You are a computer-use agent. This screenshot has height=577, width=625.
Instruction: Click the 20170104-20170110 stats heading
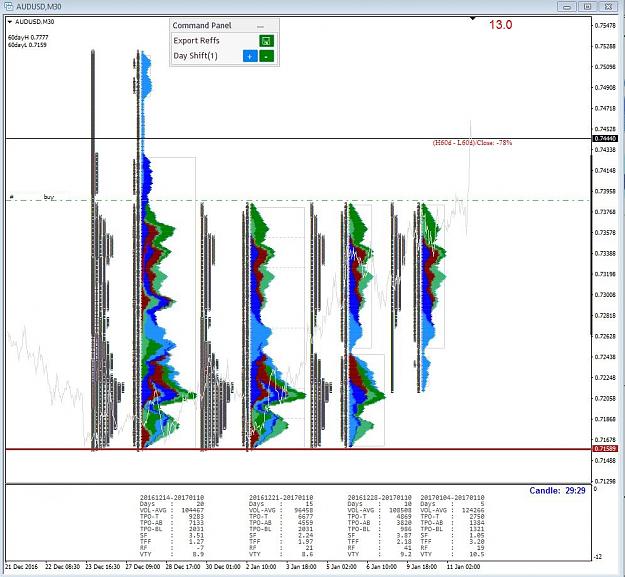tap(452, 498)
